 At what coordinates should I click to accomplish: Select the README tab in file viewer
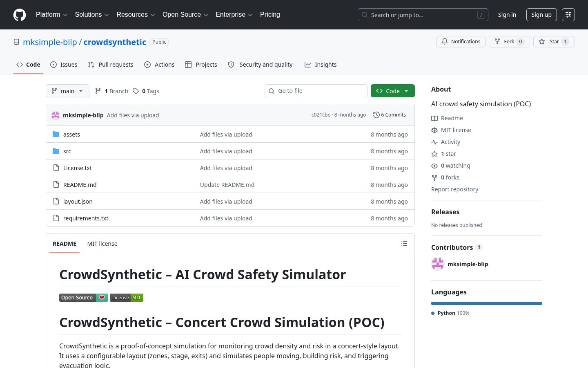65,244
